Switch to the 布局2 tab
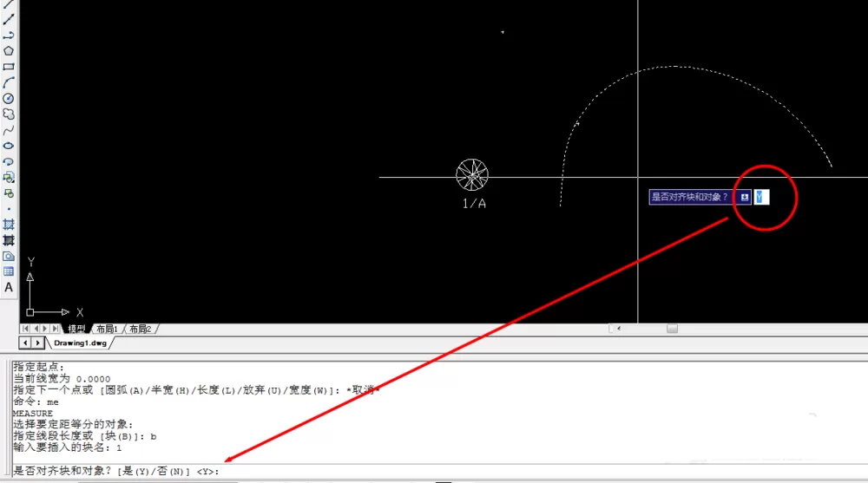The image size is (868, 483). [x=140, y=330]
